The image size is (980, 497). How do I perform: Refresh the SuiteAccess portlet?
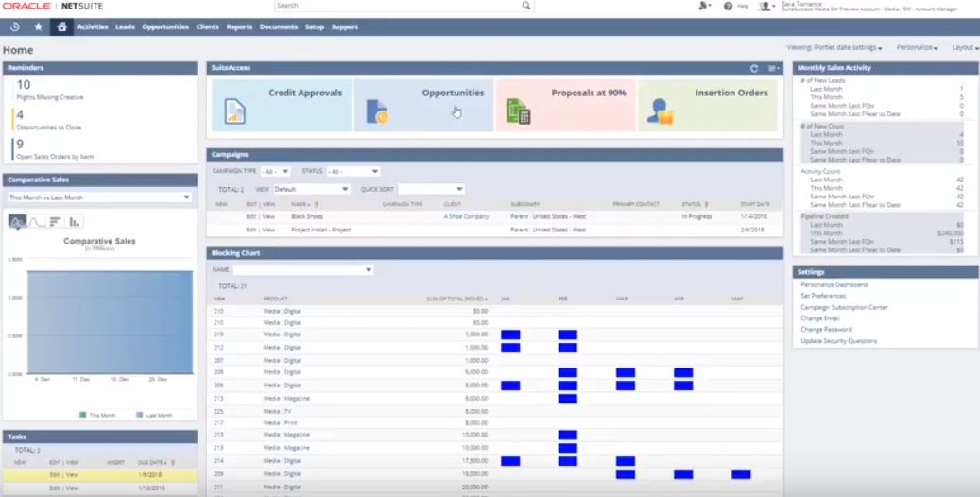[x=754, y=68]
